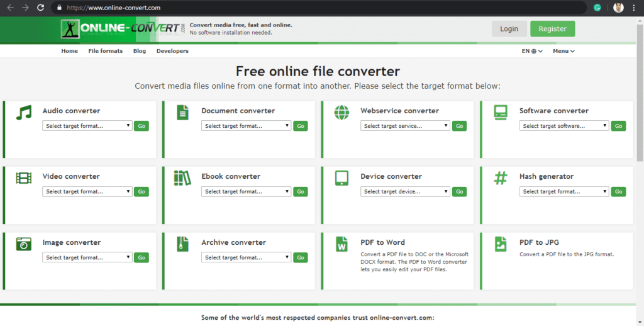Click the Webservice converter globe icon
The width and height of the screenshot is (644, 326).
[341, 113]
